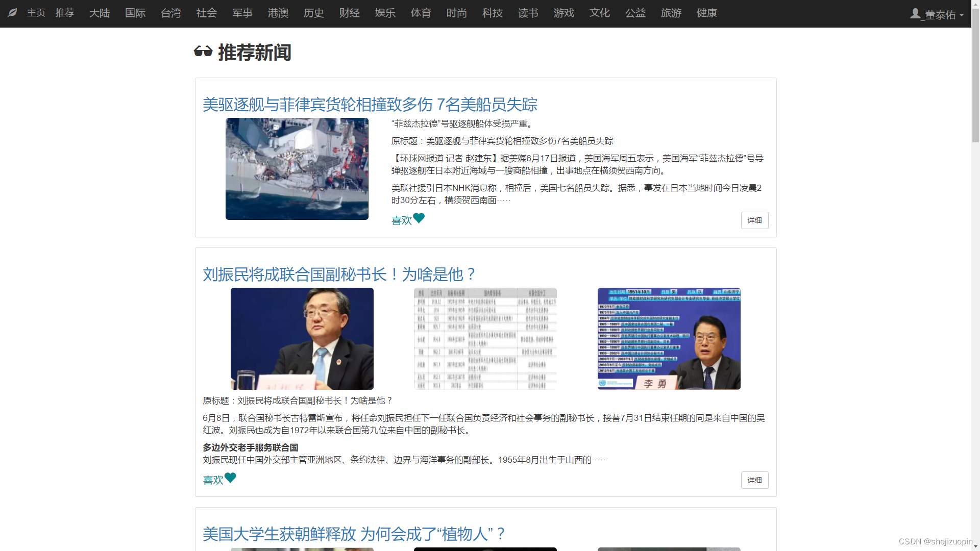Click 详细 button for destroyer article

coord(754,220)
